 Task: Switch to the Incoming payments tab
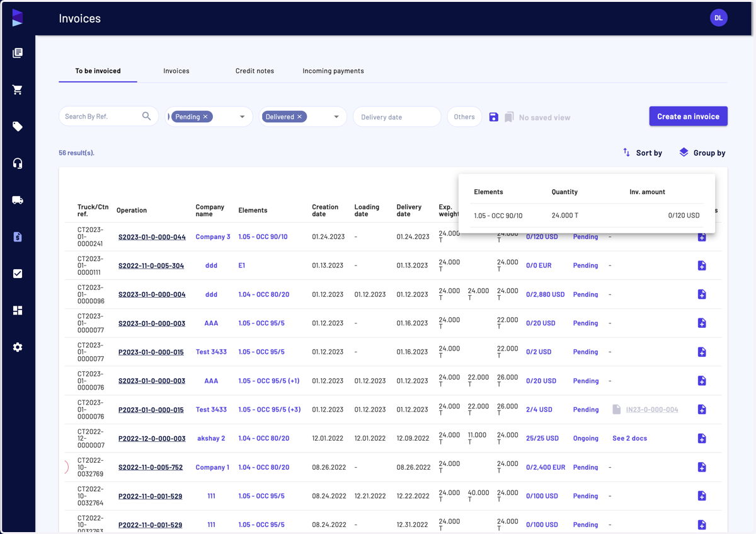[x=333, y=71]
